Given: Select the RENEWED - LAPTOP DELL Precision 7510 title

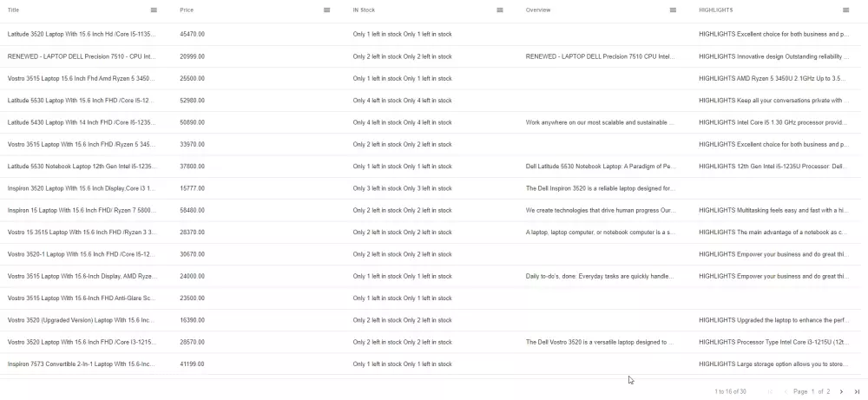Looking at the screenshot, I should pos(82,56).
